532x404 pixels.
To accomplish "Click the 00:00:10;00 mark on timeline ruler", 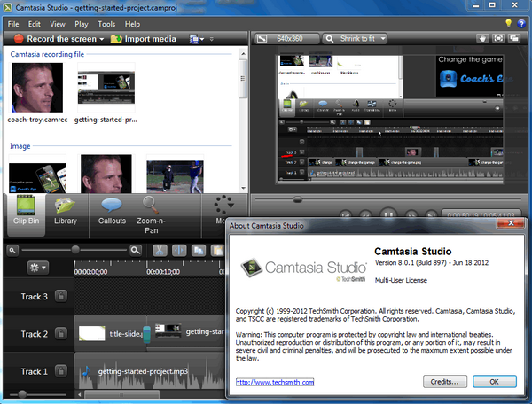I will (163, 272).
